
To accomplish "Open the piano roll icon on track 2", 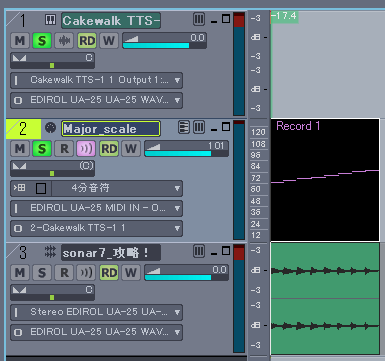I will [x=184, y=127].
